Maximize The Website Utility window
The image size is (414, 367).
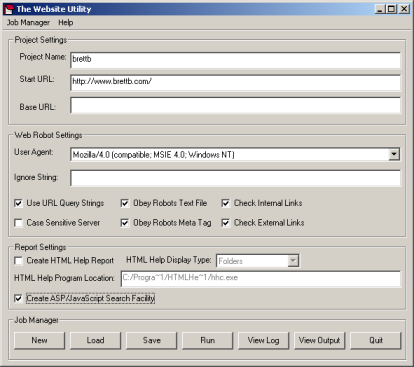pos(391,9)
